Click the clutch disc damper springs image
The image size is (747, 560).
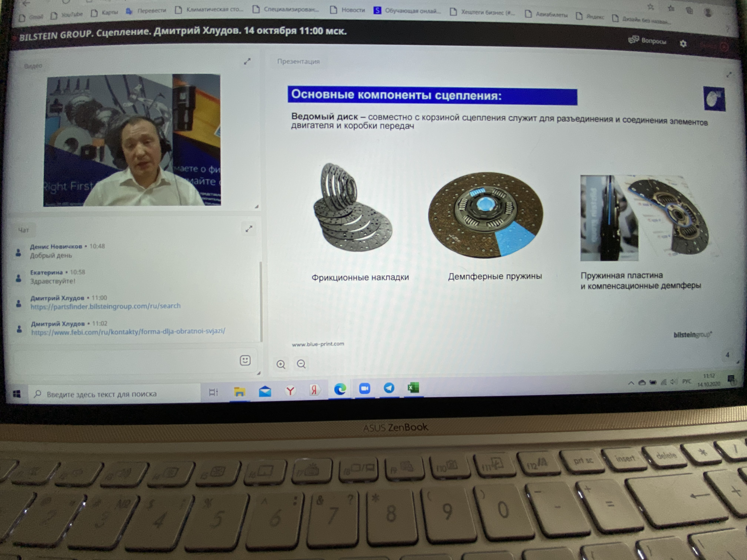(x=486, y=215)
